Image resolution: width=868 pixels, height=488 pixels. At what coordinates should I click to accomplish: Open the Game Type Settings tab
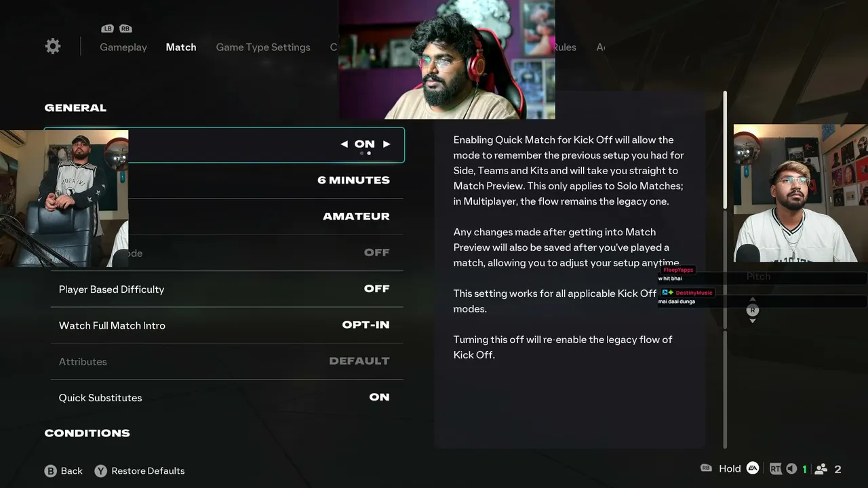coord(263,47)
